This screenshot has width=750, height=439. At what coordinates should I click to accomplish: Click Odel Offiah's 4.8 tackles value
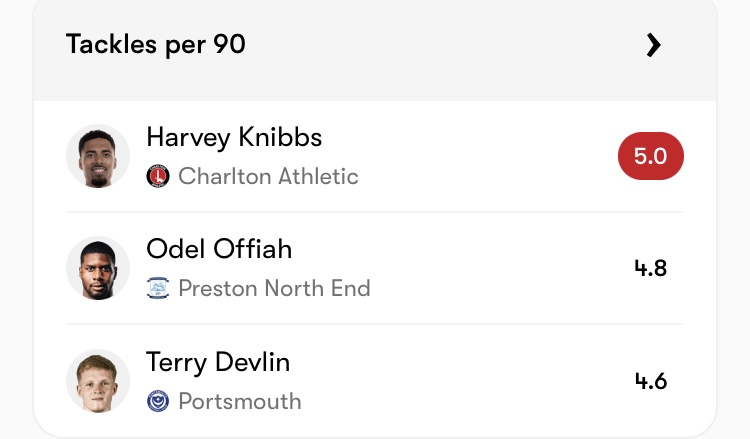tap(651, 268)
